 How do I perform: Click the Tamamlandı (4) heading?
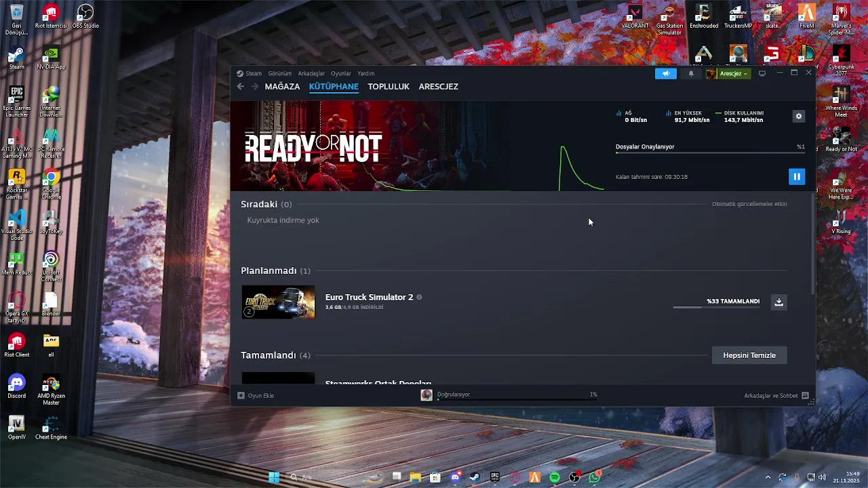click(x=275, y=355)
